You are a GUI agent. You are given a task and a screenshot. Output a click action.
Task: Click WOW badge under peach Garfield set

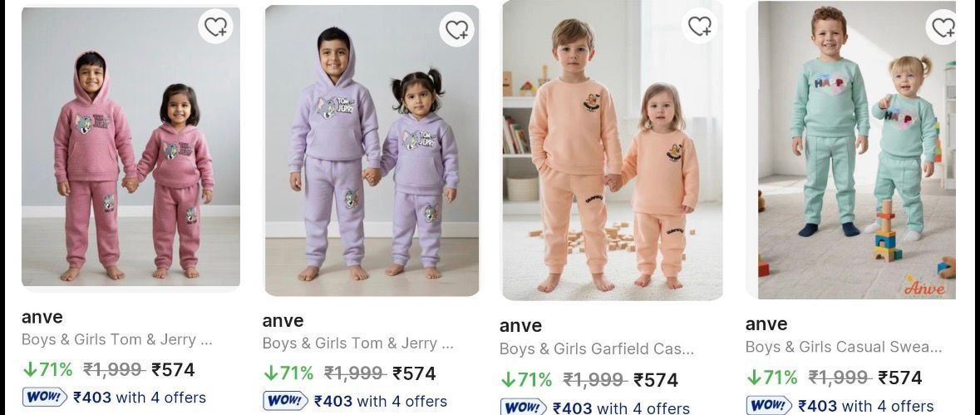524,408
